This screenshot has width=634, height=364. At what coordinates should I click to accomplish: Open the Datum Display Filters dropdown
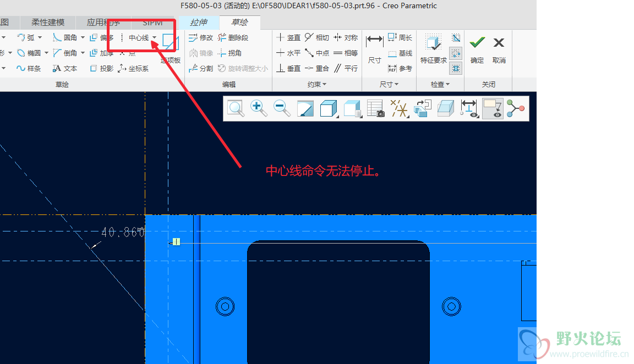(x=399, y=108)
